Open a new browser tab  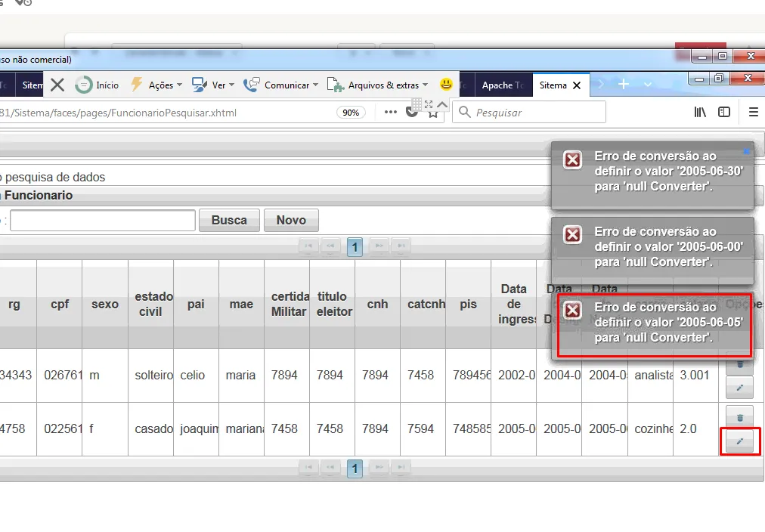point(623,85)
